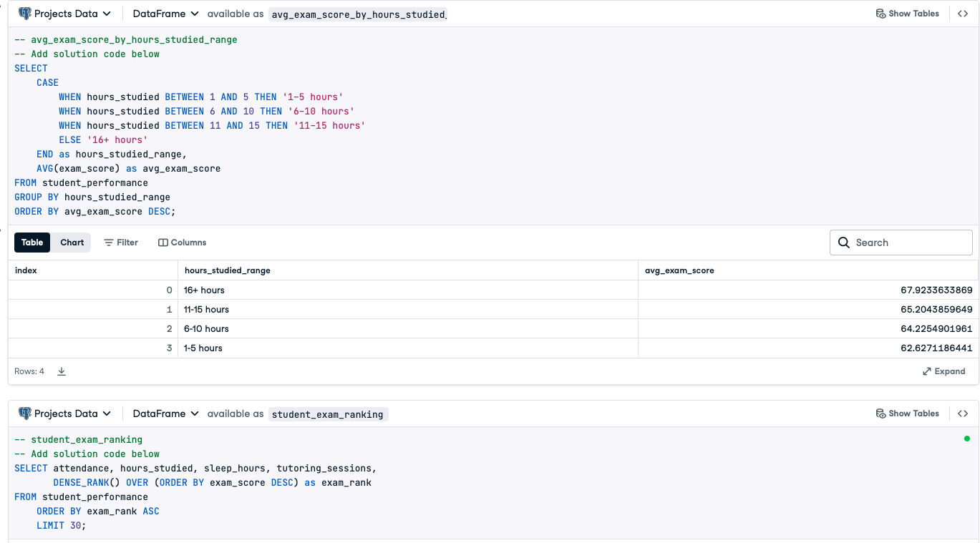Screen dimensions: 980x543
Task: Toggle code view icon in first cell
Action: (x=963, y=14)
